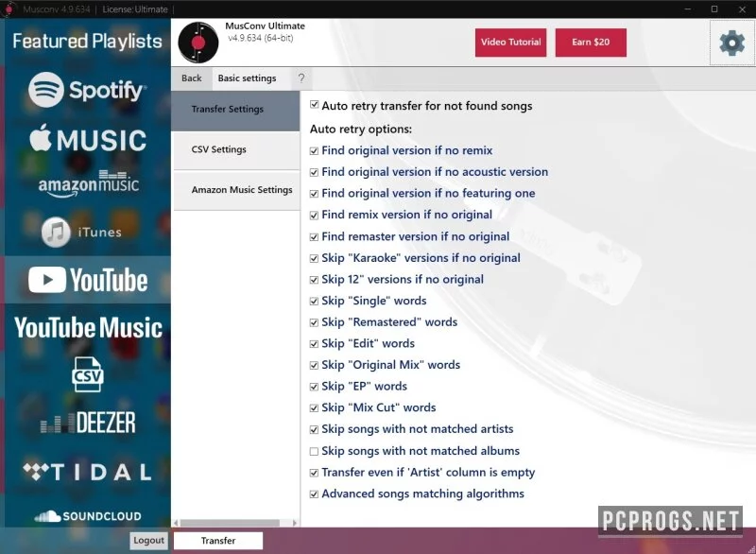This screenshot has width=756, height=554.
Task: Click the Transfer button
Action: [218, 541]
